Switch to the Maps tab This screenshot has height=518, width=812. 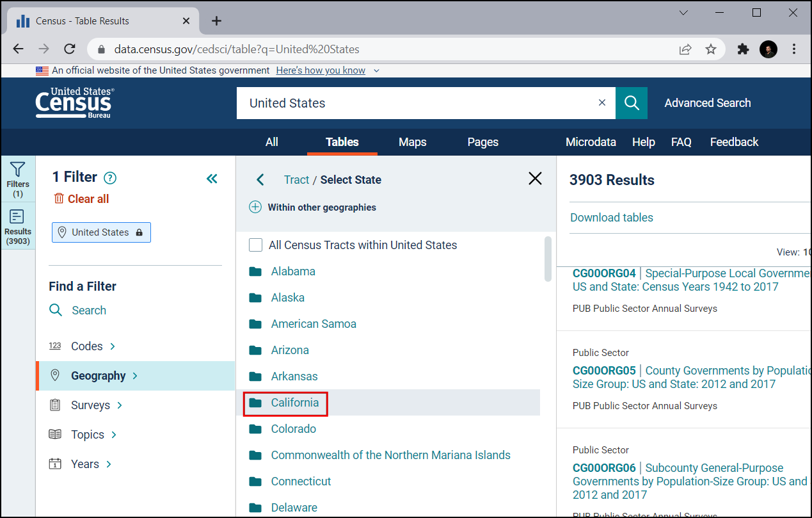412,142
